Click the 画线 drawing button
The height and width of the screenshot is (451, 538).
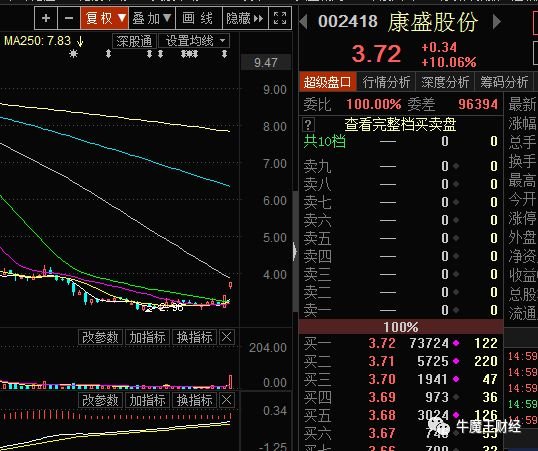pyautogui.click(x=198, y=18)
